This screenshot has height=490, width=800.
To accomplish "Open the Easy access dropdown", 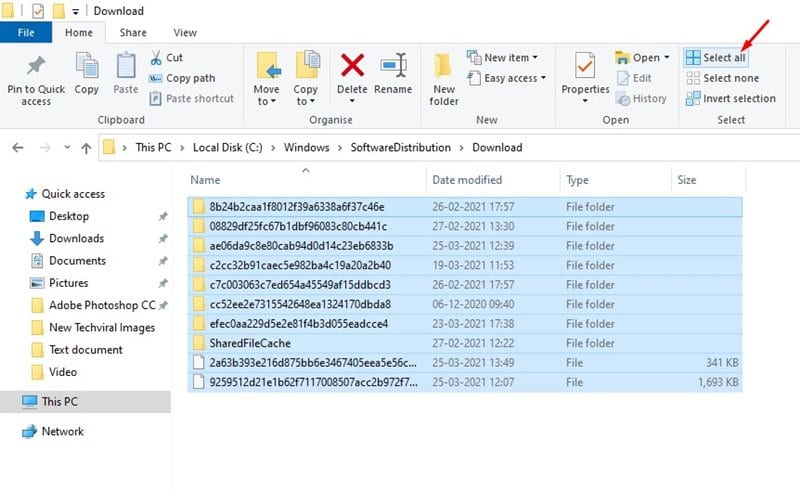I will [x=507, y=78].
